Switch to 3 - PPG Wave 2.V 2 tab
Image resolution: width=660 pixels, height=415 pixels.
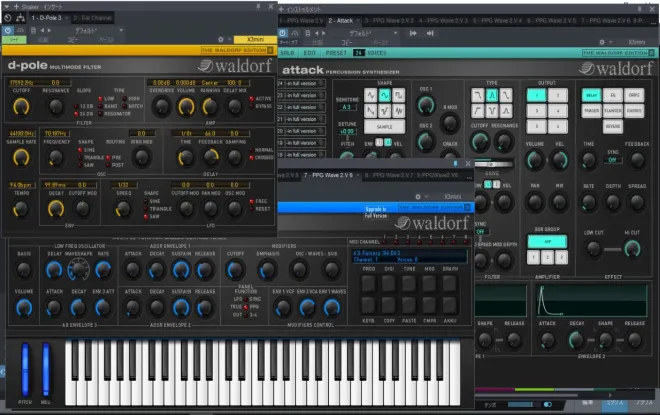click(389, 21)
